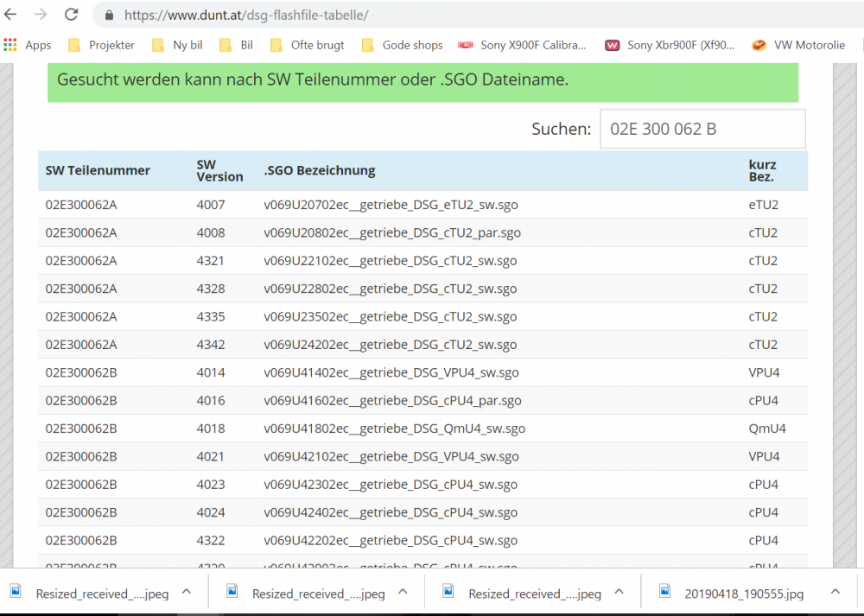Sort by SW Teilenummer column header

pos(98,171)
